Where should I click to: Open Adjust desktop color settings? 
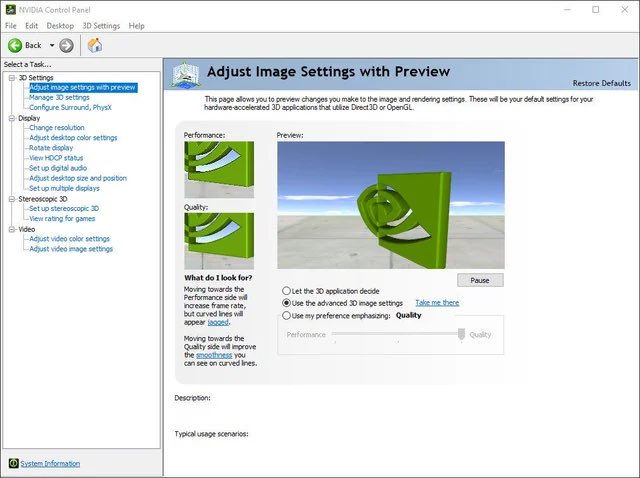click(73, 138)
